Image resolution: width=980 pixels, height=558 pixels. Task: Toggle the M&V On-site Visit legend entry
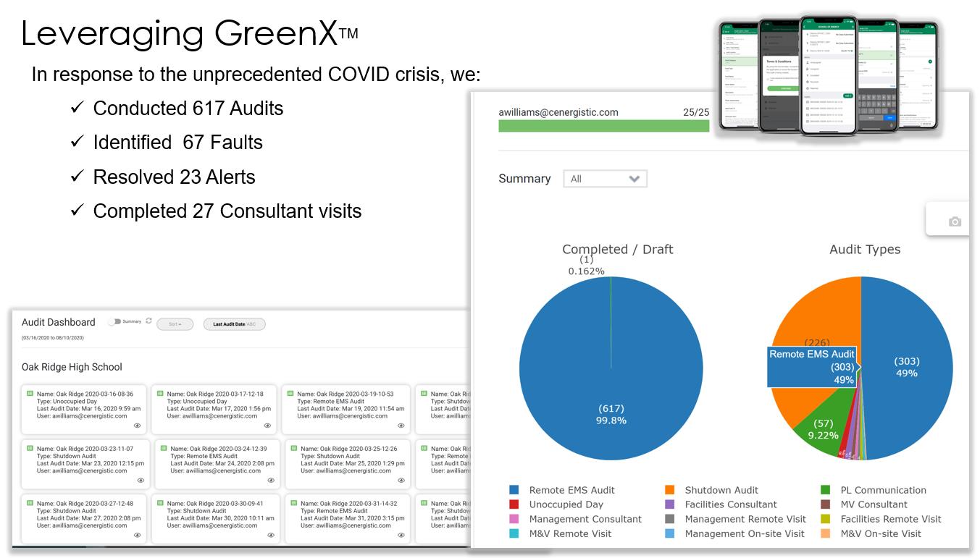[871, 533]
